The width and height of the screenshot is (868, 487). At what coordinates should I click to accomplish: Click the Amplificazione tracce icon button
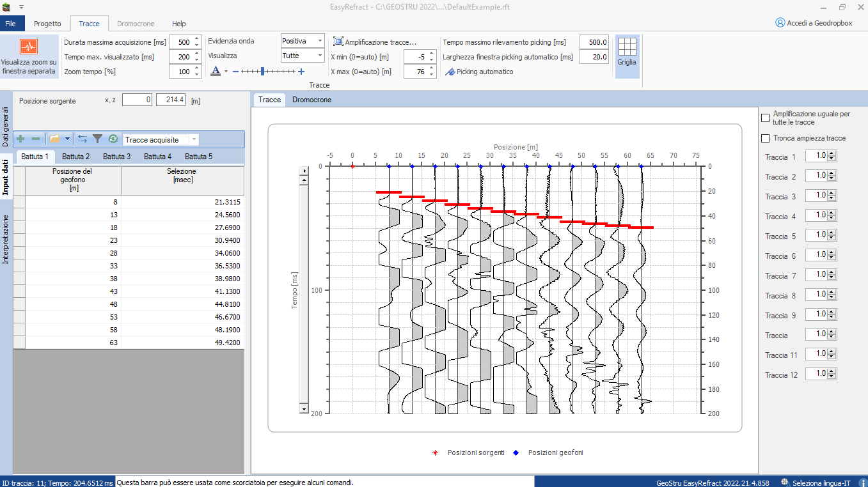(338, 42)
